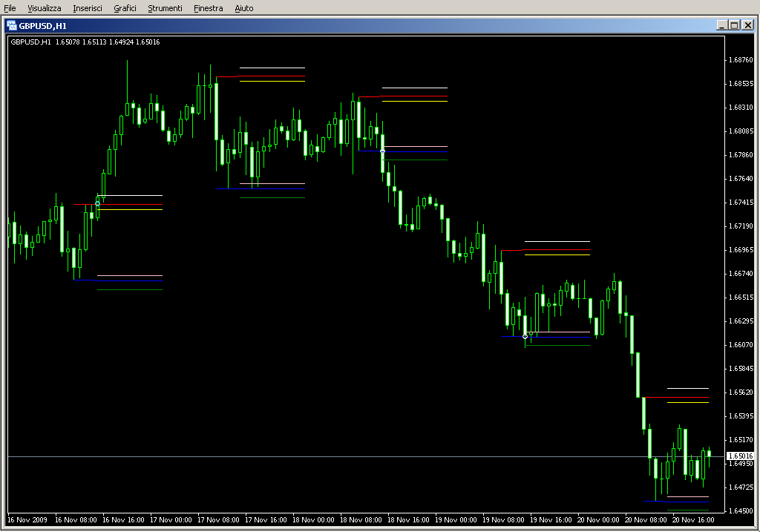The height and width of the screenshot is (532, 760).
Task: Click time axis label 18 Nov 08:00
Action: pos(361,520)
